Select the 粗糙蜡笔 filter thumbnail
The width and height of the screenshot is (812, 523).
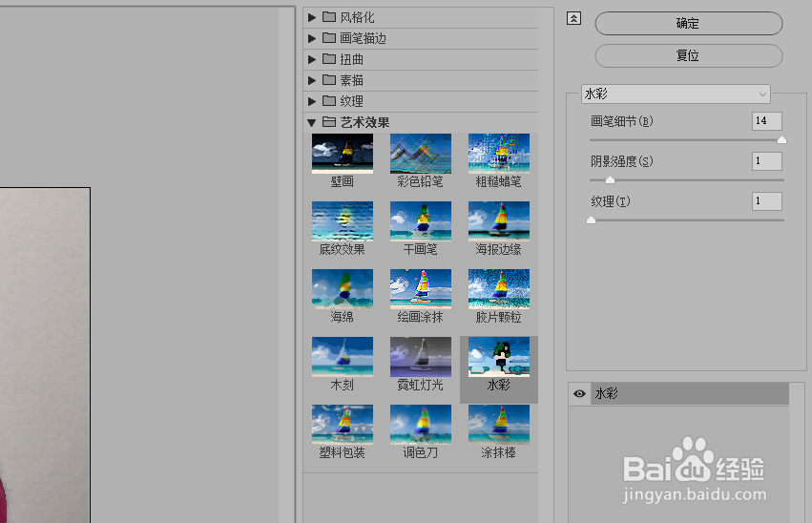point(499,154)
